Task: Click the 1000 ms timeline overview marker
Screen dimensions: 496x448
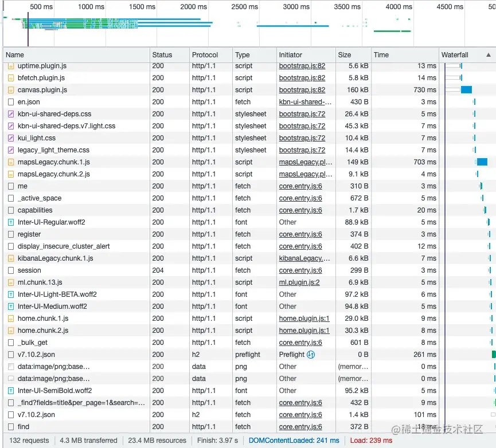Action: click(91, 7)
